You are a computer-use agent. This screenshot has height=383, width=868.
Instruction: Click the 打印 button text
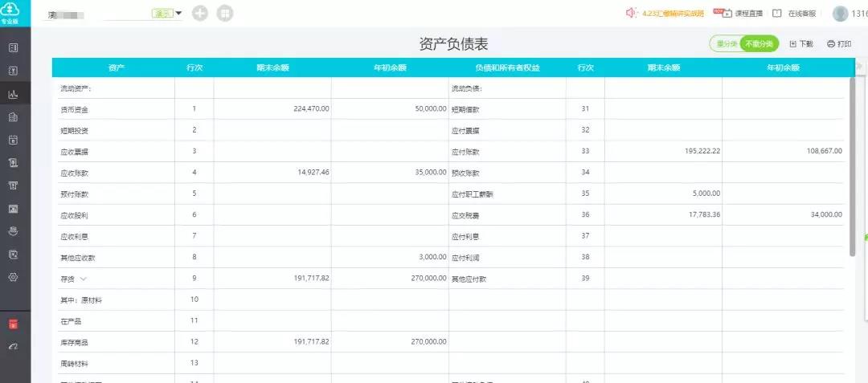coord(844,43)
